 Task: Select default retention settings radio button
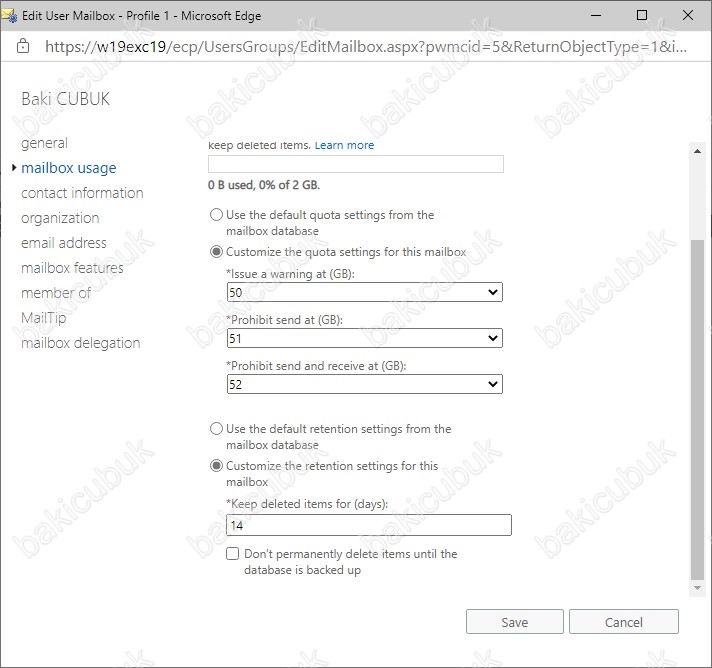216,429
